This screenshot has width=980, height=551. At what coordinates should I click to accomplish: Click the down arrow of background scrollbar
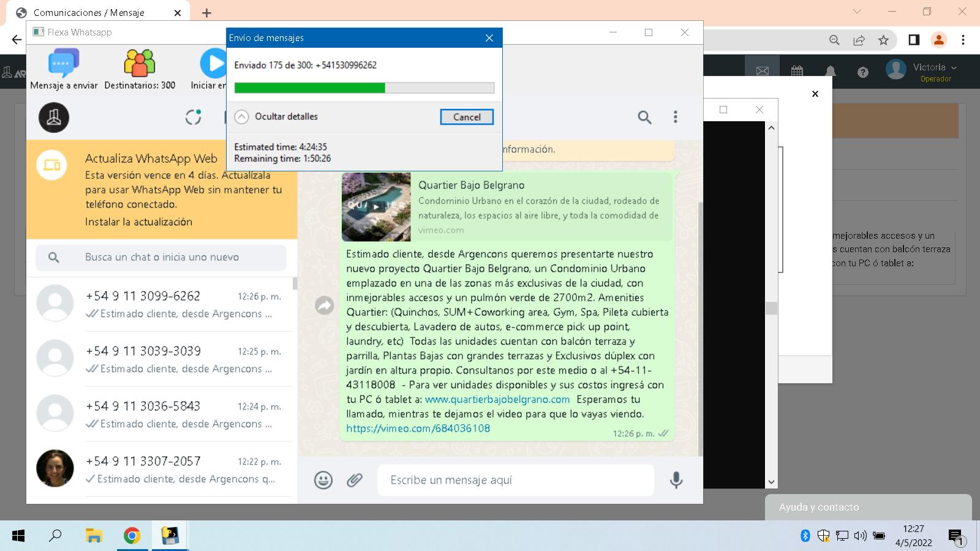click(x=771, y=482)
